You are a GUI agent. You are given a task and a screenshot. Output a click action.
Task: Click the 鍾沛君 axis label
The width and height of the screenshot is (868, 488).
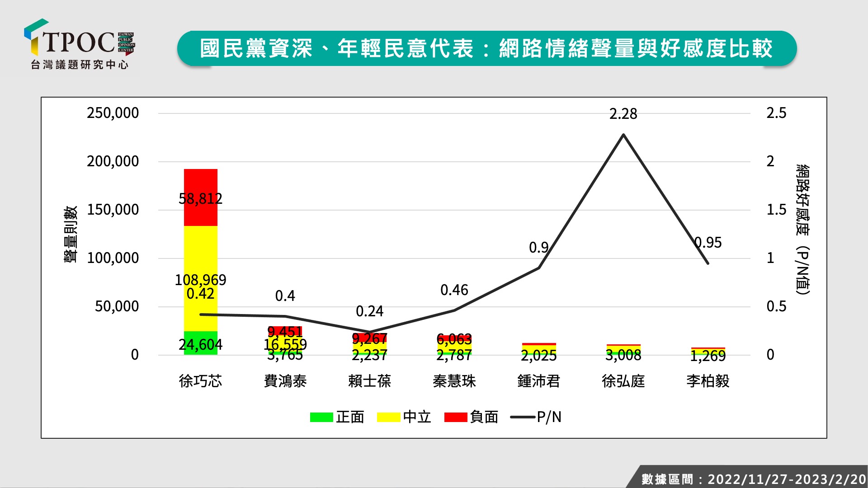pyautogui.click(x=539, y=381)
